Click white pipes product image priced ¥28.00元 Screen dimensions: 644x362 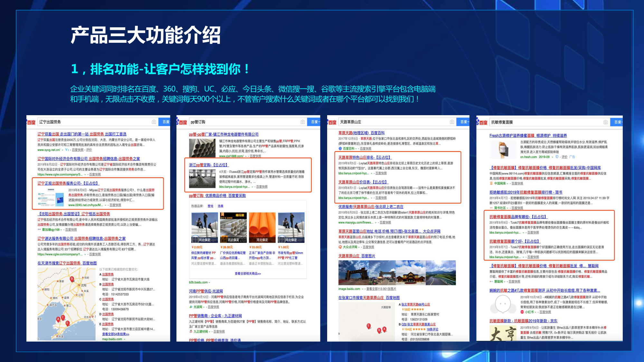click(x=233, y=227)
